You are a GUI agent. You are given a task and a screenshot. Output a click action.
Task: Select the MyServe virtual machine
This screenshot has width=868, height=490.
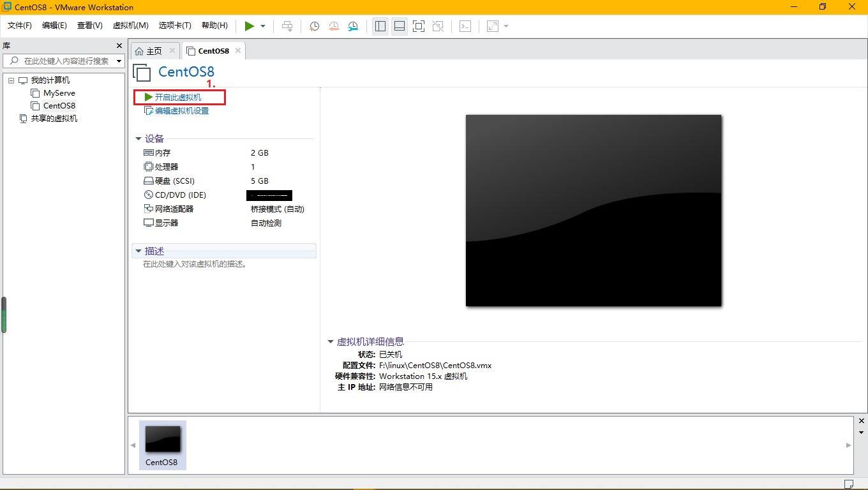tap(59, 93)
